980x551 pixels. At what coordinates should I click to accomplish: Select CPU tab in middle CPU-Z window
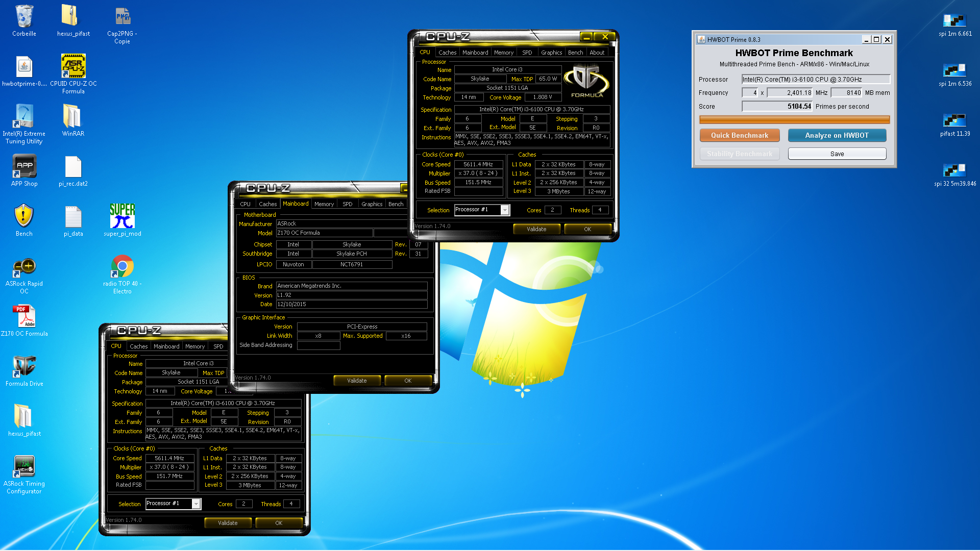click(x=245, y=204)
